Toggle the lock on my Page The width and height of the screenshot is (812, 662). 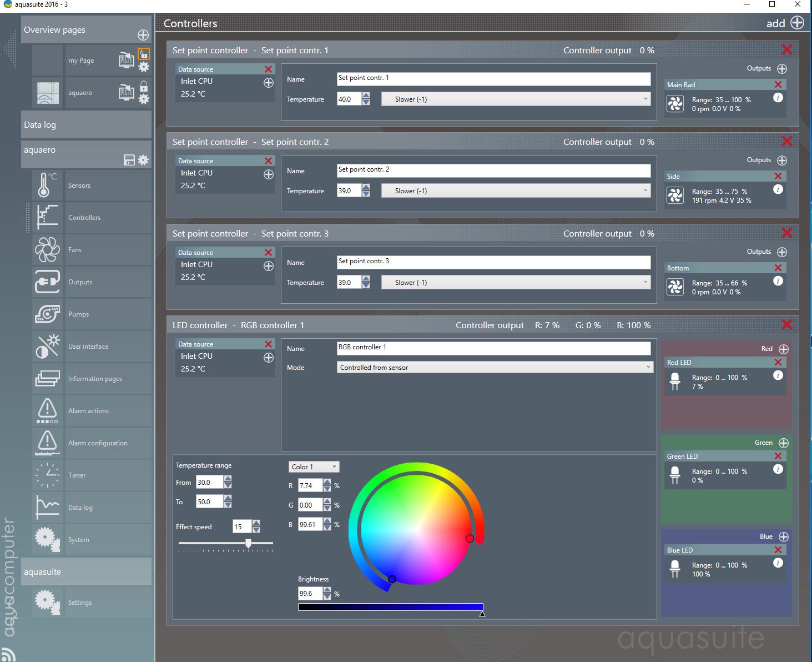(144, 54)
